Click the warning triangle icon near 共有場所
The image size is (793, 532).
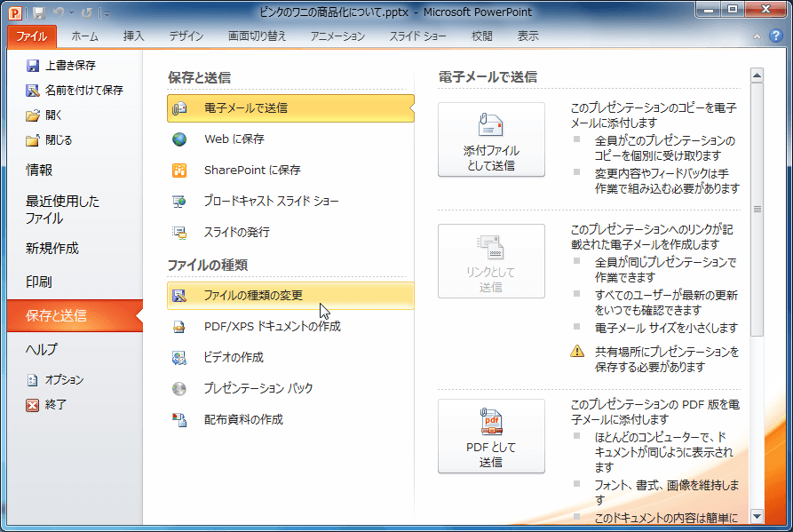pos(577,351)
